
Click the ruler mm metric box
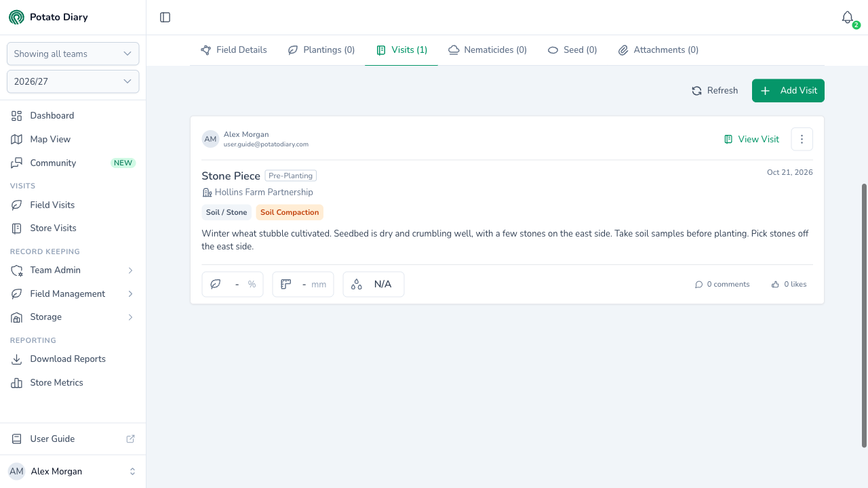click(x=303, y=285)
